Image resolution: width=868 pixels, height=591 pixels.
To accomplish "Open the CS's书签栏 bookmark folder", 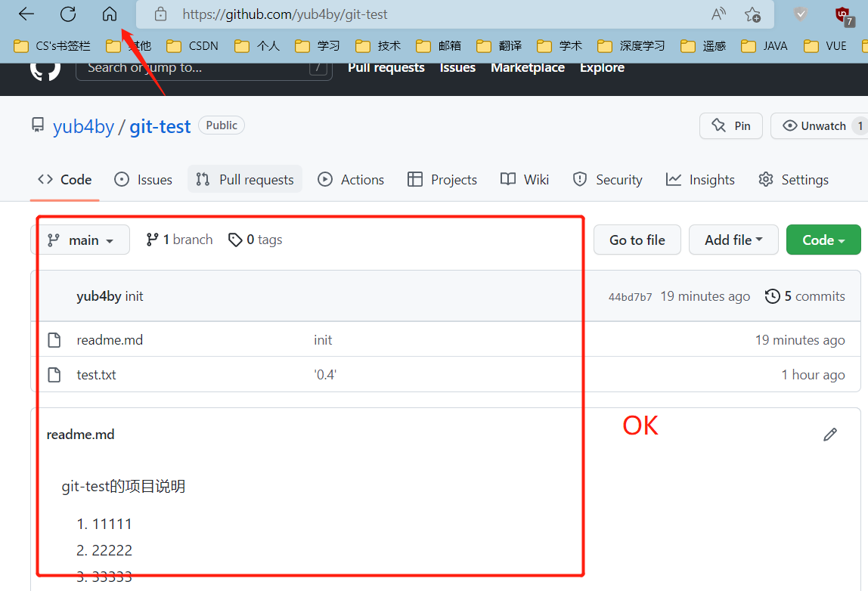I will coord(51,46).
